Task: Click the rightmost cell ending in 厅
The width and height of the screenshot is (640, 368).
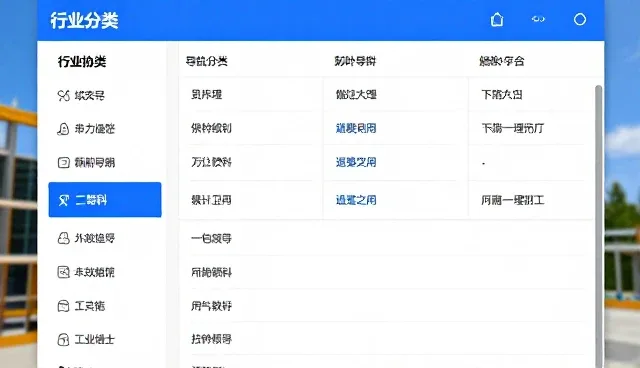Action: (512, 128)
